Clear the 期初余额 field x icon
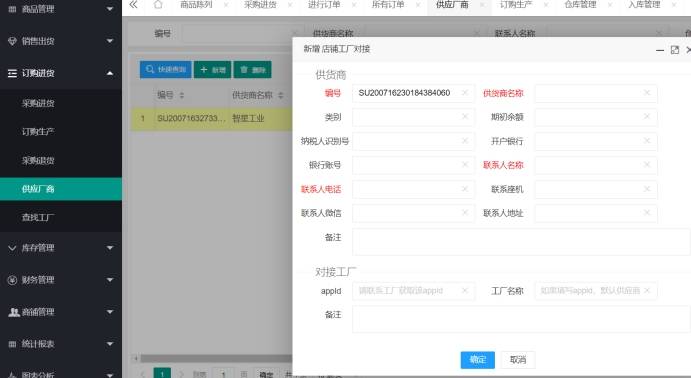This screenshot has width=691, height=378. click(x=646, y=116)
